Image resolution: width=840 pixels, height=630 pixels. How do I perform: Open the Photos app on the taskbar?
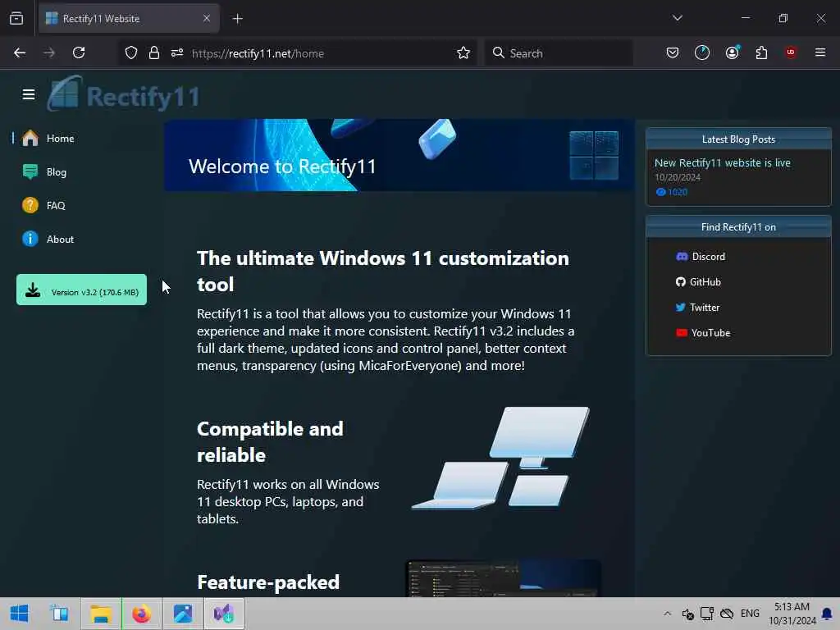point(183,614)
